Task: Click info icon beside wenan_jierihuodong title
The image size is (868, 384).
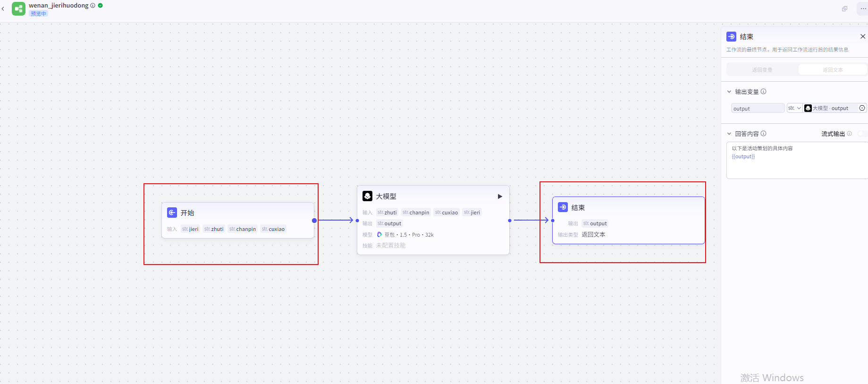Action: [x=93, y=6]
